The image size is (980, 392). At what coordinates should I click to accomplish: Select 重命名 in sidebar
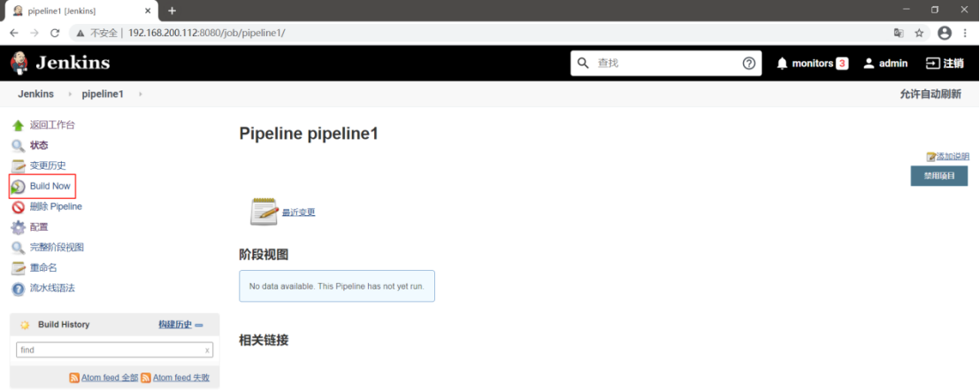pyautogui.click(x=43, y=268)
